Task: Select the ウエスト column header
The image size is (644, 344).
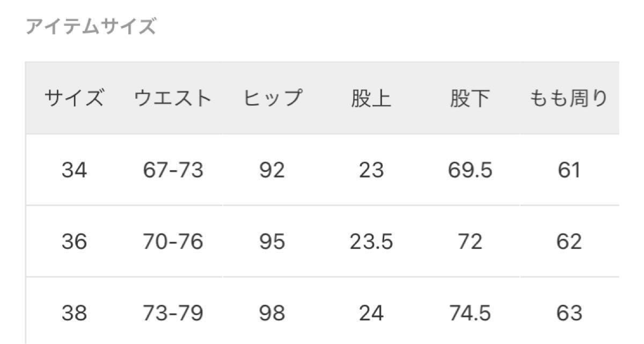Action: coord(173,99)
